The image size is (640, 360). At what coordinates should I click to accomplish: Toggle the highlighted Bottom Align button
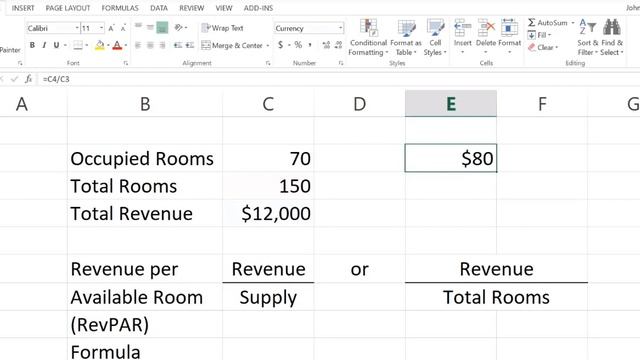coord(162,27)
